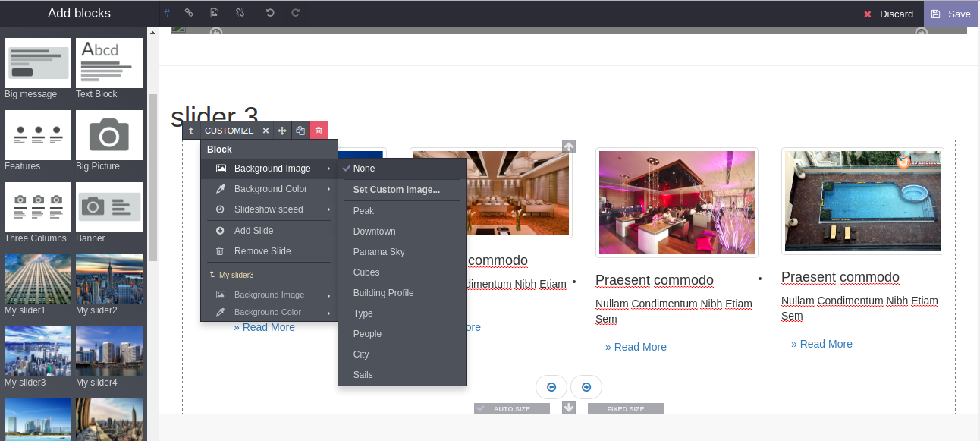Click the Add blocks panel scrollbar thumb

(153, 178)
